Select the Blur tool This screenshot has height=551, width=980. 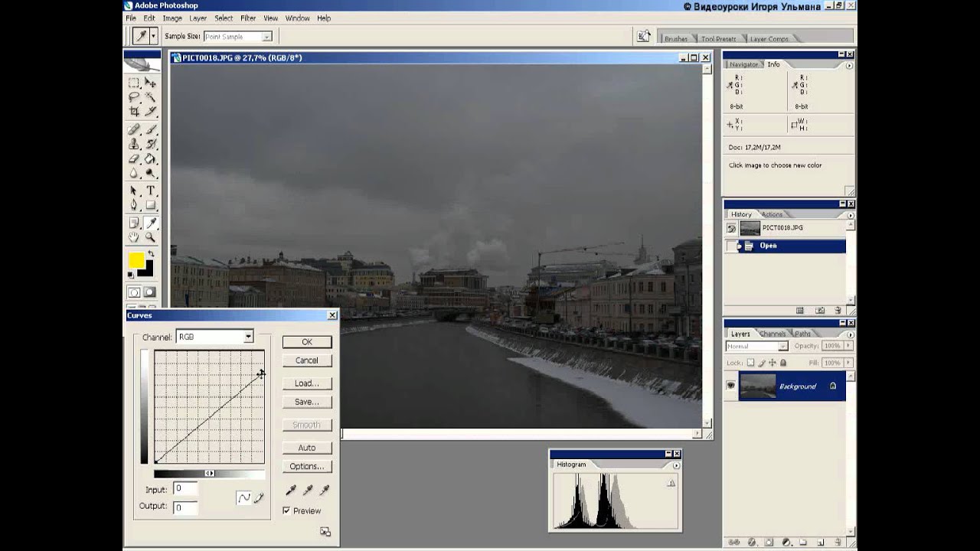click(x=134, y=174)
